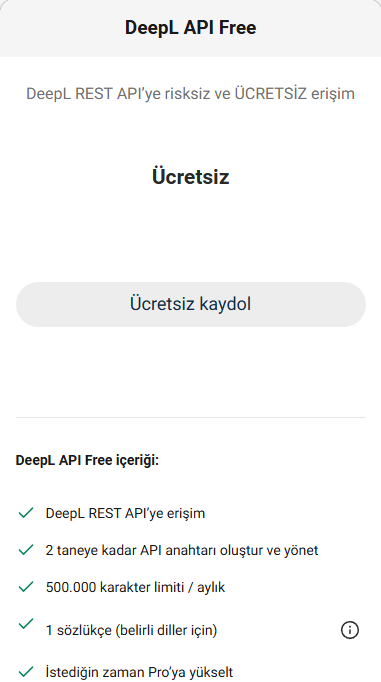381x682 pixels.
Task: Click the DeepL API Free içeriği heading
Action: [87, 460]
